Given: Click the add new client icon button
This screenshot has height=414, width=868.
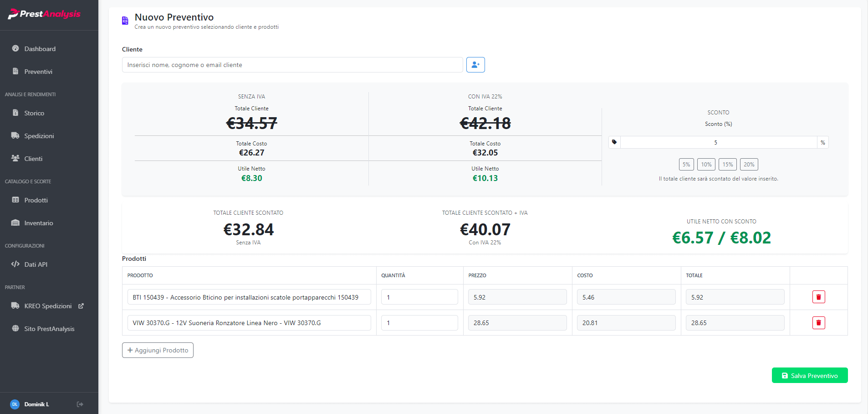Looking at the screenshot, I should click(475, 65).
